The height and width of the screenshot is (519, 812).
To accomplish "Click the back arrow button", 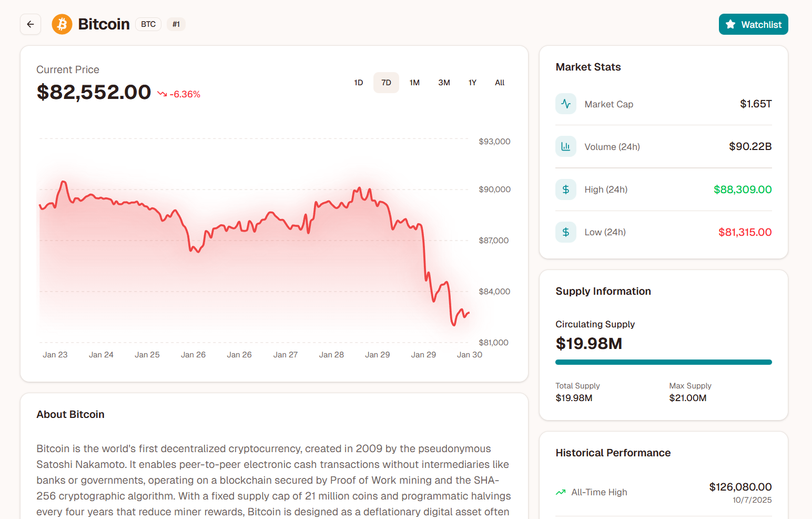I will (31, 24).
